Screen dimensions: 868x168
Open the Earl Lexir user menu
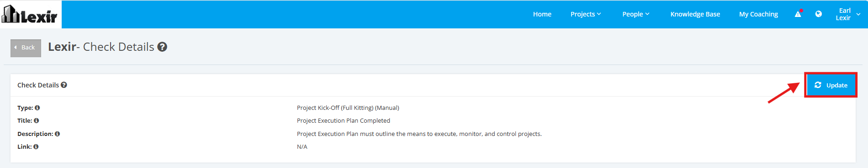click(847, 14)
